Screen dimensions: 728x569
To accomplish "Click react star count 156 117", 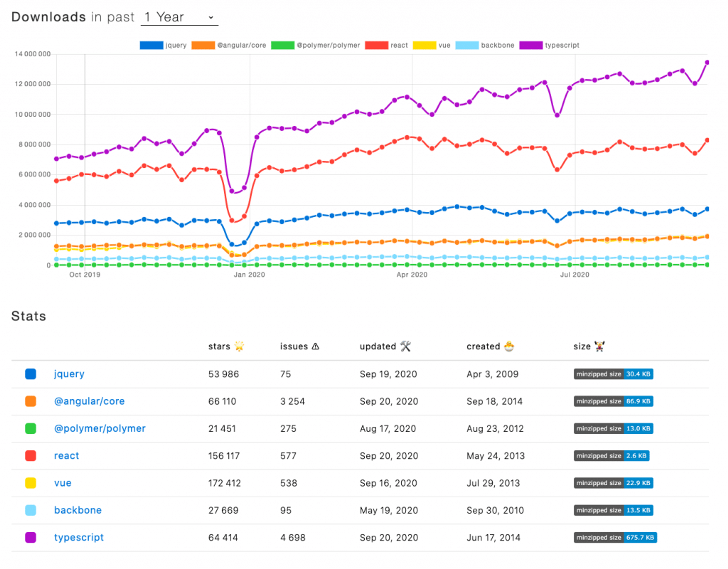I will pyautogui.click(x=224, y=456).
